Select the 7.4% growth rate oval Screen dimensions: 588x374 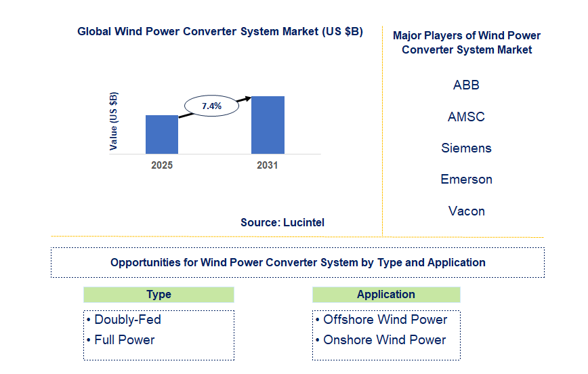211,106
